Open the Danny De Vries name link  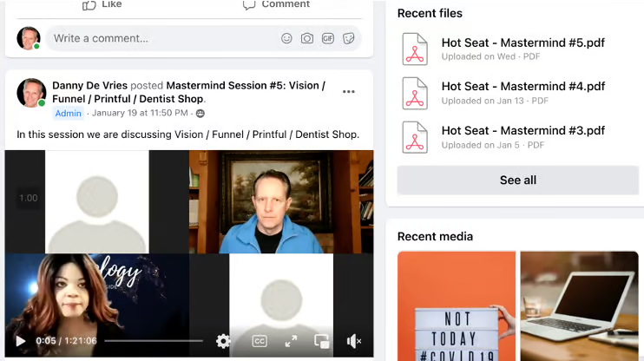tap(89, 85)
